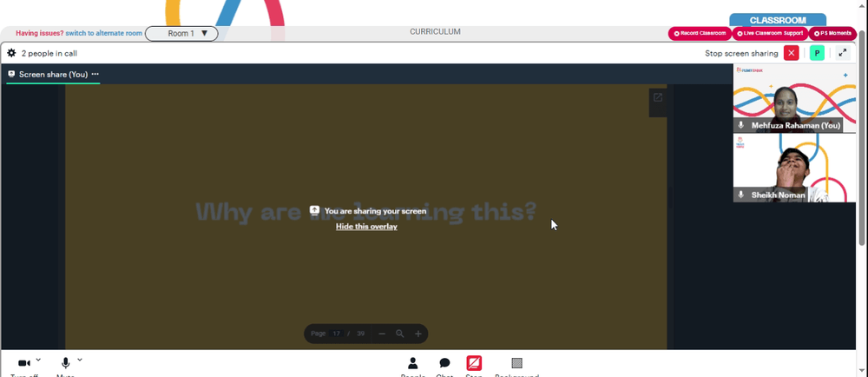Click PS Moments button
The height and width of the screenshot is (377, 868).
[832, 33]
